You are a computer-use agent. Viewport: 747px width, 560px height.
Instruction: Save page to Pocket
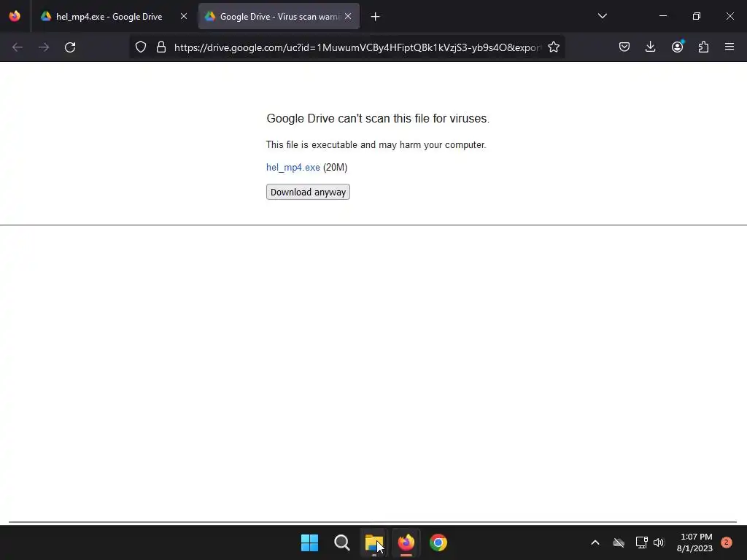(x=624, y=47)
